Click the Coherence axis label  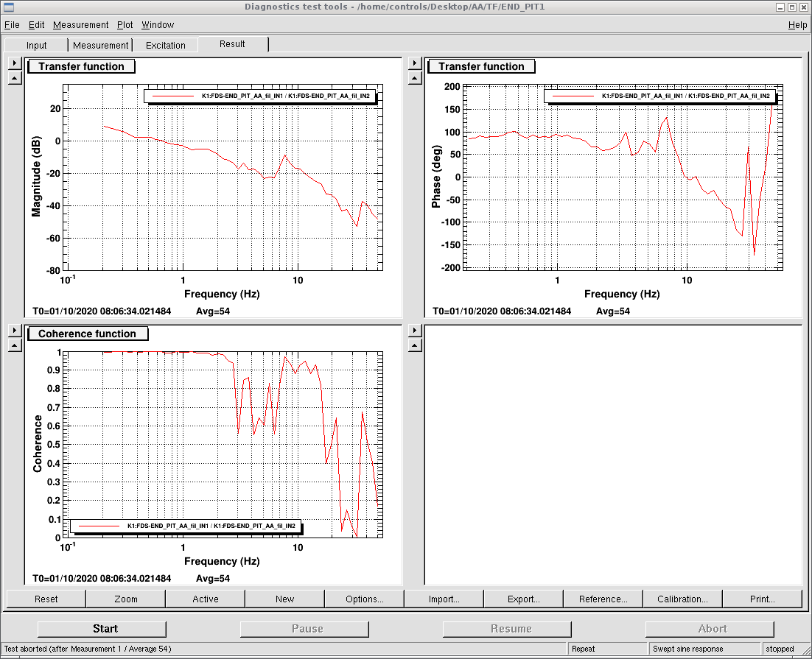pyautogui.click(x=38, y=444)
